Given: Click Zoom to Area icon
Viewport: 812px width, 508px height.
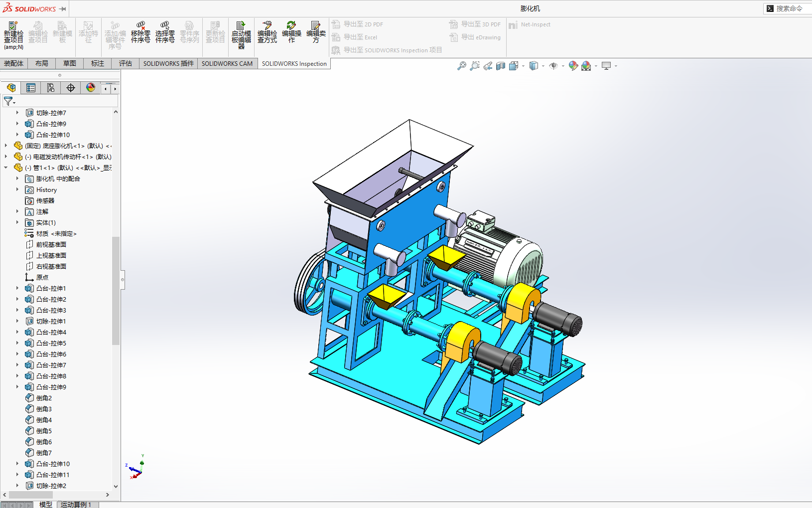Looking at the screenshot, I should coord(475,66).
